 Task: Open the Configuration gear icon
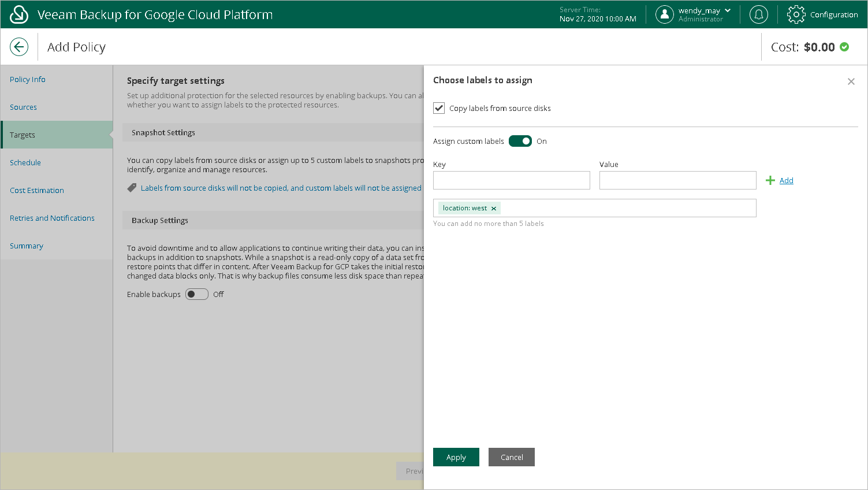click(796, 14)
